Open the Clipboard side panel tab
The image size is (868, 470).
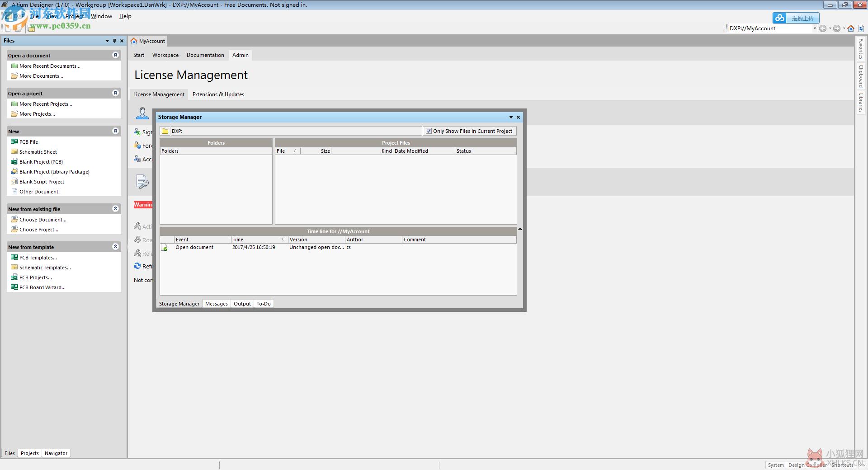tap(861, 76)
